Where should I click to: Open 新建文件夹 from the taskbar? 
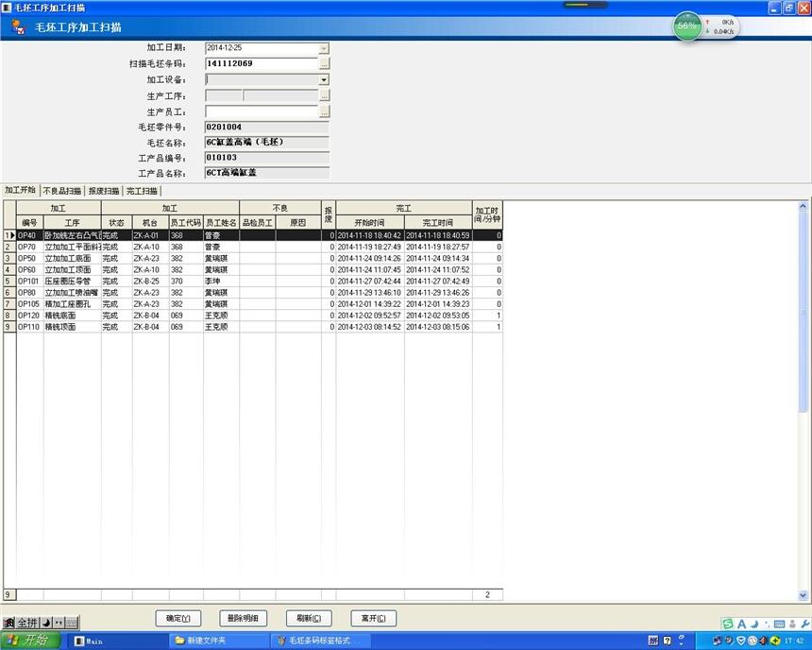coord(217,641)
